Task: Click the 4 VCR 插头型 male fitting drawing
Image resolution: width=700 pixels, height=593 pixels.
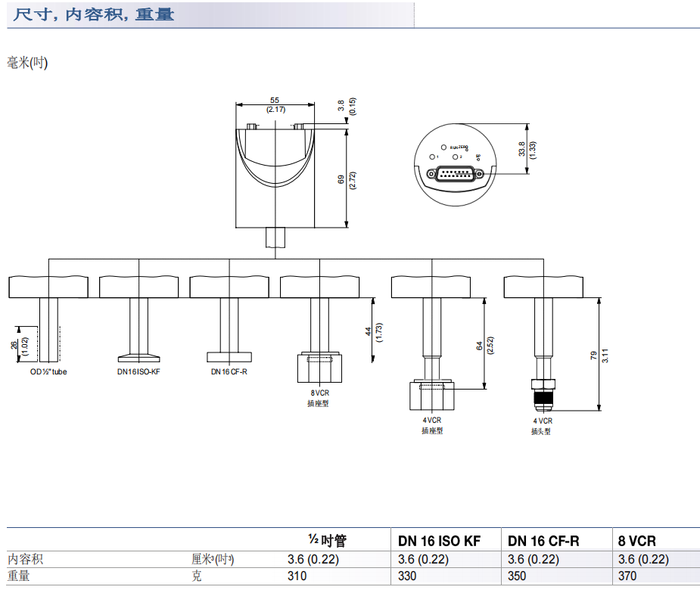Action: [543, 393]
